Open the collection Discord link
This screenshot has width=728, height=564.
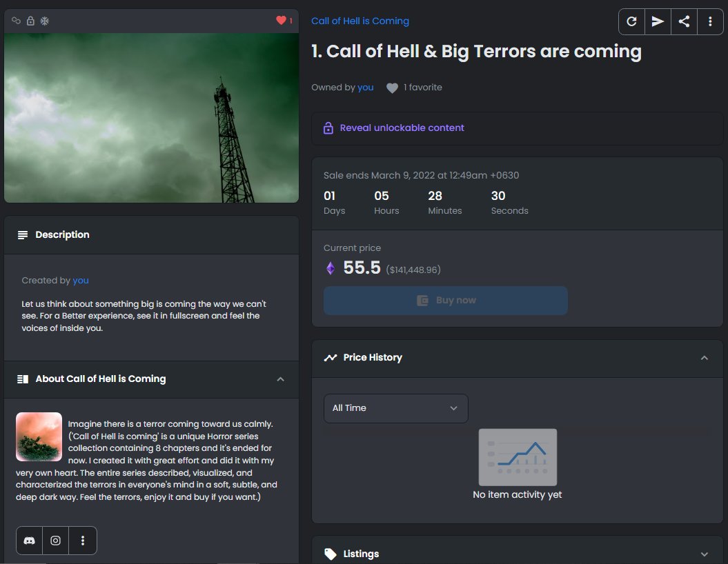pyautogui.click(x=29, y=541)
